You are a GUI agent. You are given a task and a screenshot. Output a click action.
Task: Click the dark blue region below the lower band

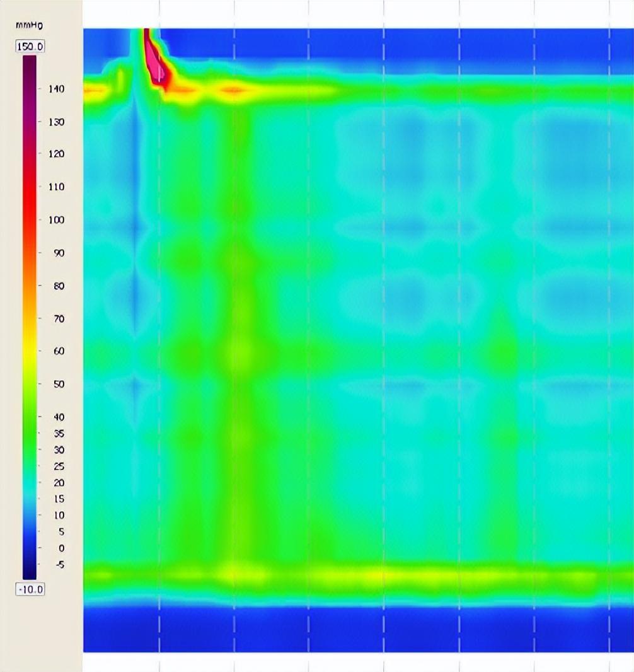[x=353, y=630]
